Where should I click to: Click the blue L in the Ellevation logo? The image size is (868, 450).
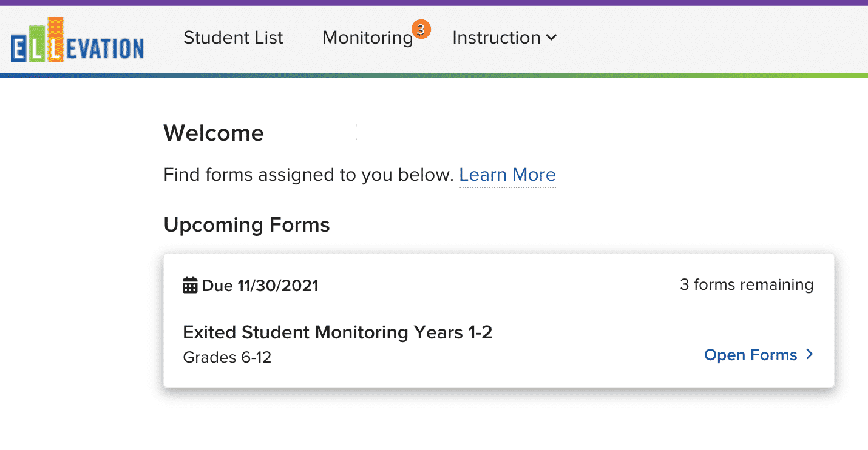[19, 47]
